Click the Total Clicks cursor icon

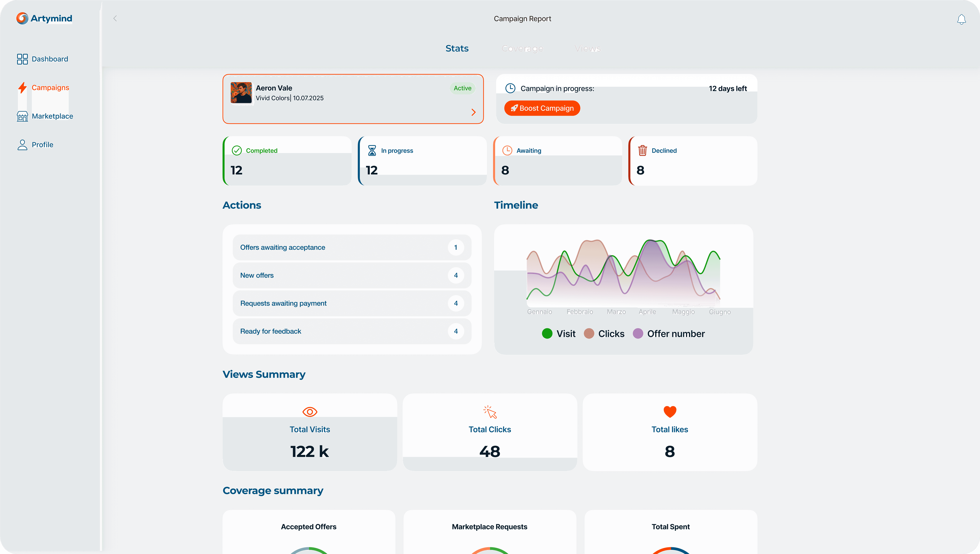pos(490,412)
